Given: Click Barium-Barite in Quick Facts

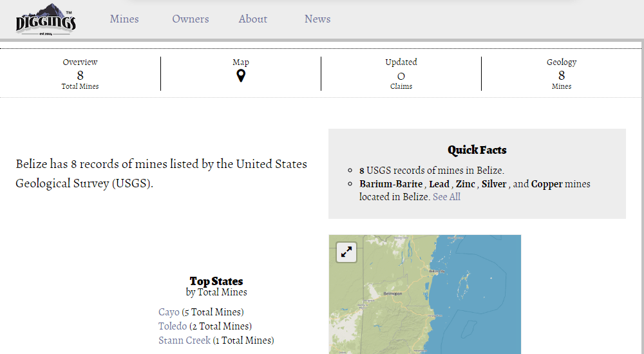Looking at the screenshot, I should (x=391, y=184).
